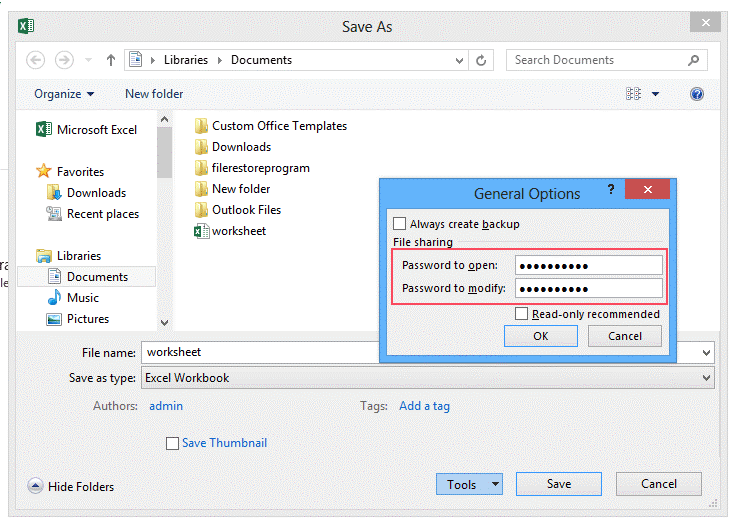
Task: Open Downloads under Favorites
Action: (86, 193)
